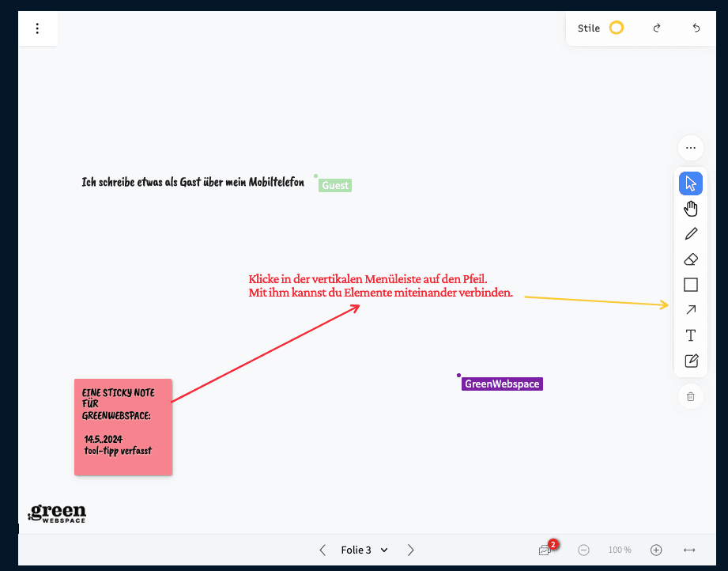The height and width of the screenshot is (571, 728).
Task: Select the Eraser tool
Action: coord(691,259)
